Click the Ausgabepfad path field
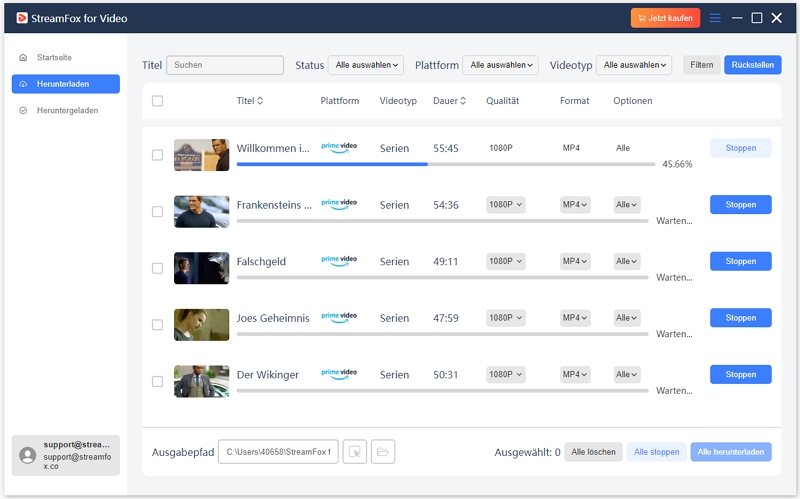The width and height of the screenshot is (800, 499). point(278,452)
